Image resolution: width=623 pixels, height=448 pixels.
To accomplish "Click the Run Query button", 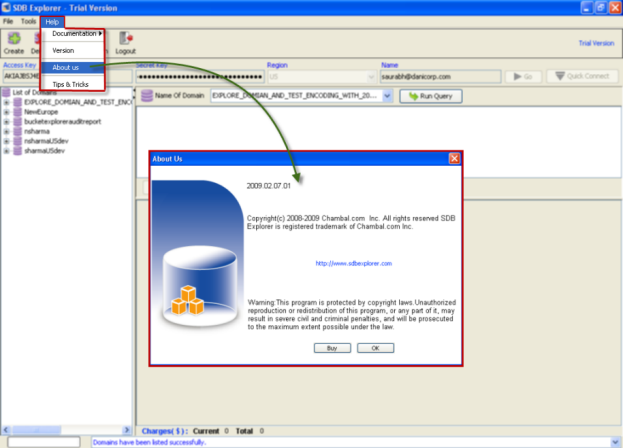I will (x=431, y=96).
